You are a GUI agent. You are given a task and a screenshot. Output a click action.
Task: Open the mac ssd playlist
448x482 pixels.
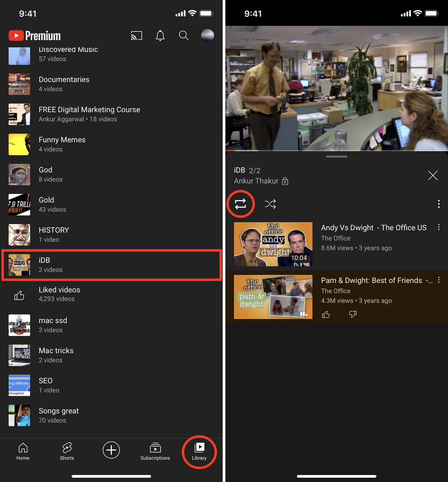tap(111, 325)
